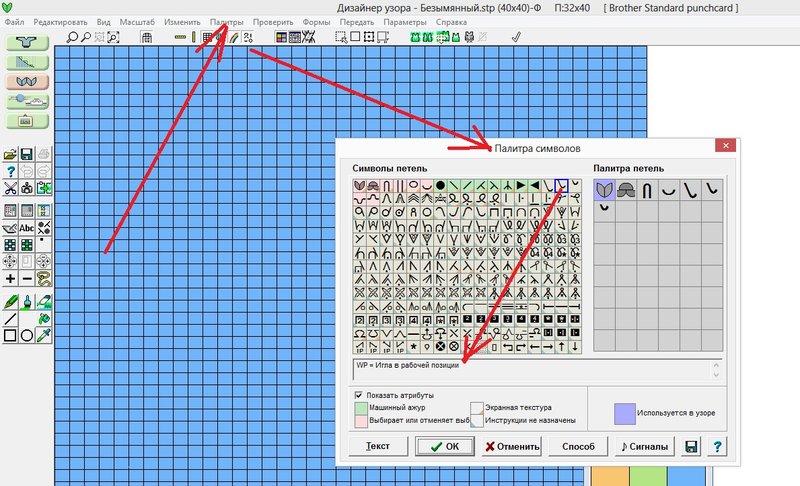Viewport: 800px width, 486px height.
Task: Select the purl stitch cell in Палитра петель
Action: 626,190
